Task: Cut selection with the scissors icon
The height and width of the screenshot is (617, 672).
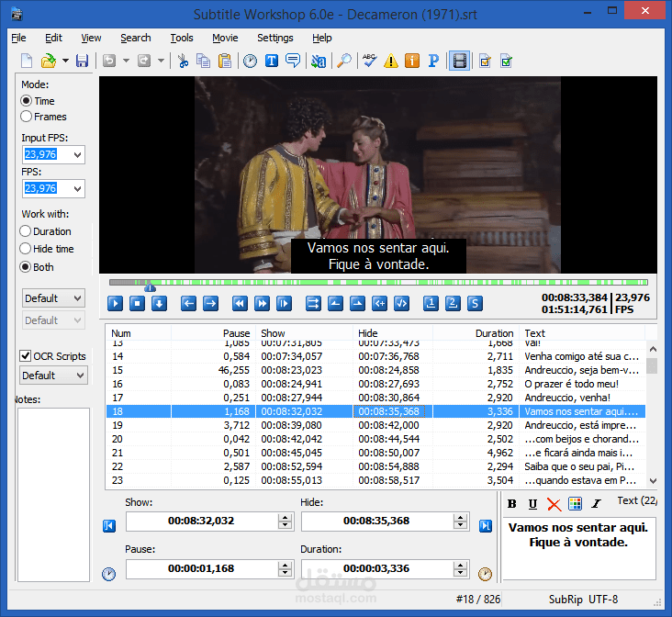Action: click(x=183, y=61)
